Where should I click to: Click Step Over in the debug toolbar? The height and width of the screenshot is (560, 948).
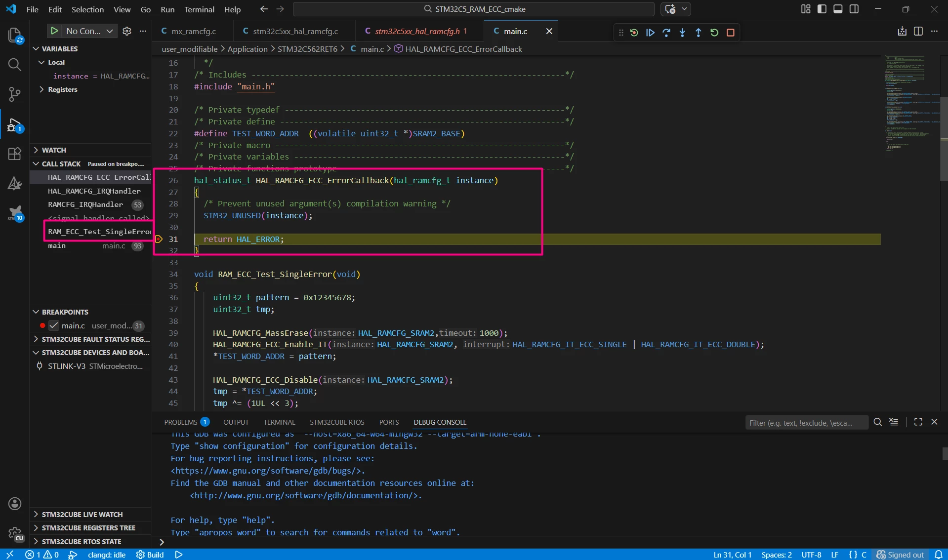[x=666, y=33]
